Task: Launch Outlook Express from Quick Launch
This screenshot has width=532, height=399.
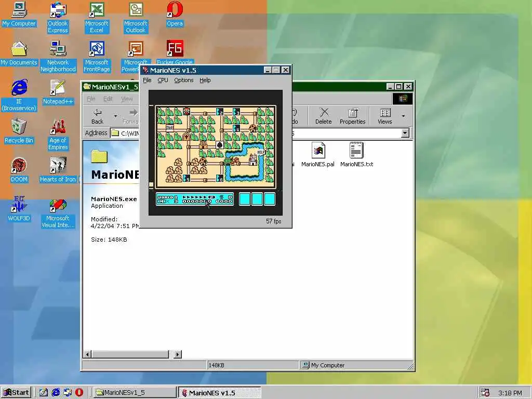Action: [x=68, y=393]
